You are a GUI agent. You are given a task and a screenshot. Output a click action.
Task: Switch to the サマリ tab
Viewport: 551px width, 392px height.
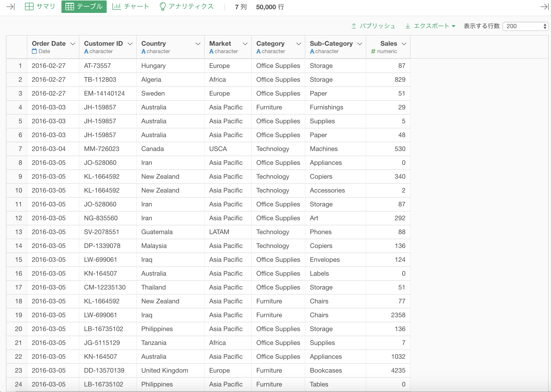pyautogui.click(x=40, y=6)
